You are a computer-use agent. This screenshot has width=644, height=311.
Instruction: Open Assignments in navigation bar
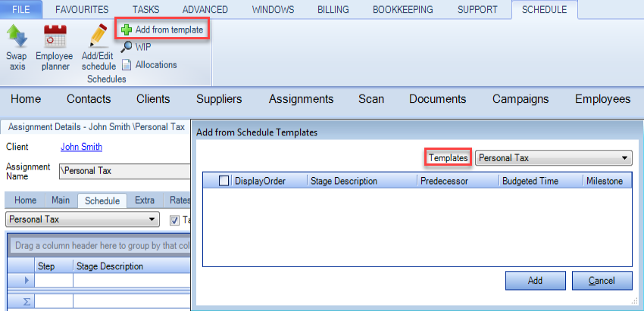pyautogui.click(x=301, y=99)
